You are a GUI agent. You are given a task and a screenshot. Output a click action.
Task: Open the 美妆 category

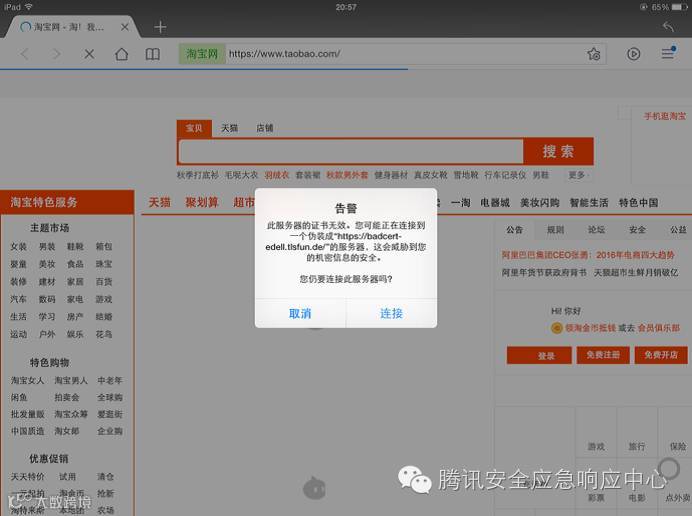tap(47, 264)
